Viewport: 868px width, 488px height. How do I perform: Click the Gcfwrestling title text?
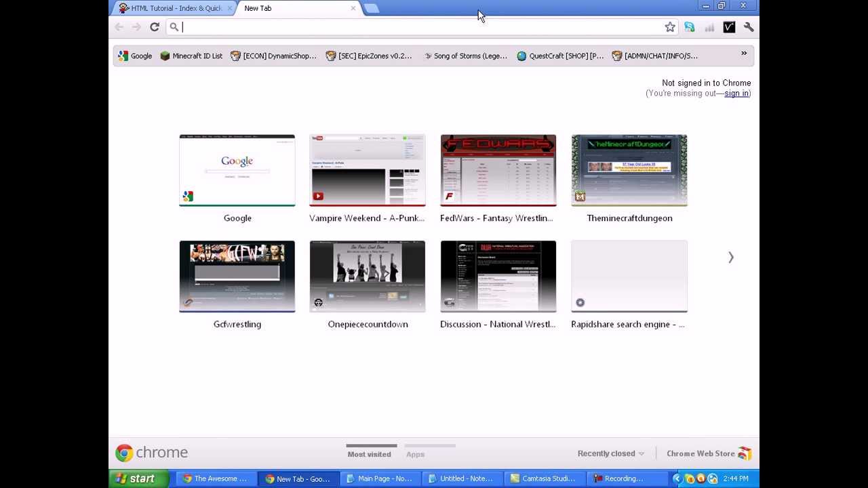coord(237,324)
